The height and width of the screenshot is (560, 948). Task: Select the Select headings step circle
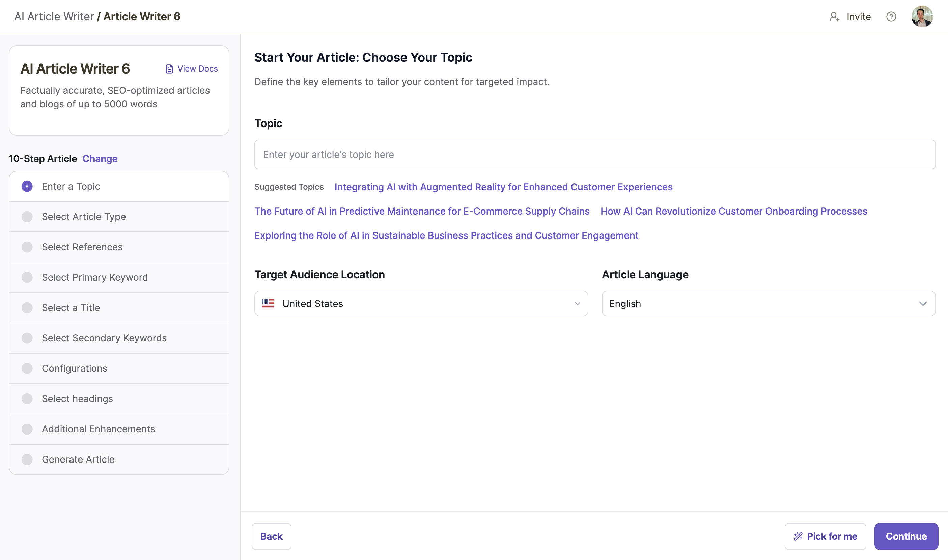(x=27, y=399)
